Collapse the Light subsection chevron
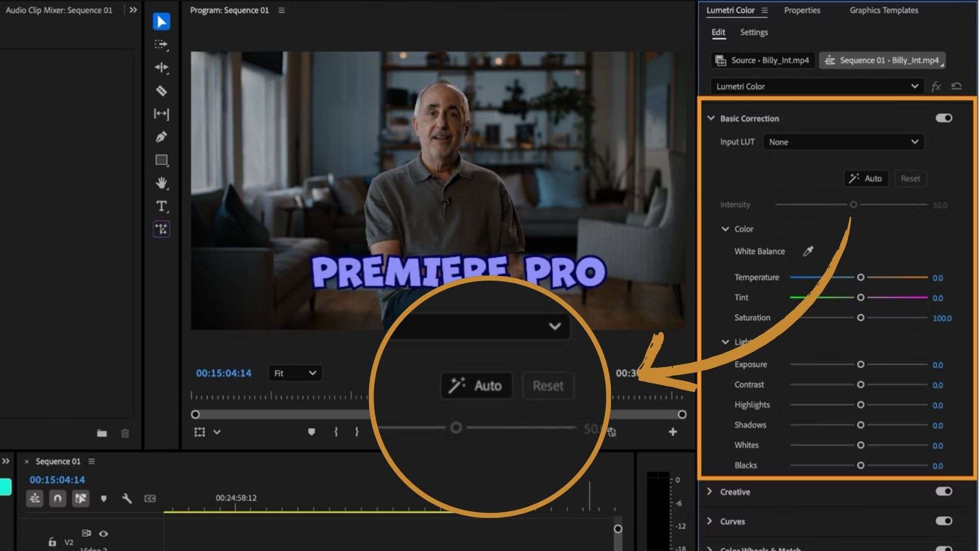 (725, 342)
